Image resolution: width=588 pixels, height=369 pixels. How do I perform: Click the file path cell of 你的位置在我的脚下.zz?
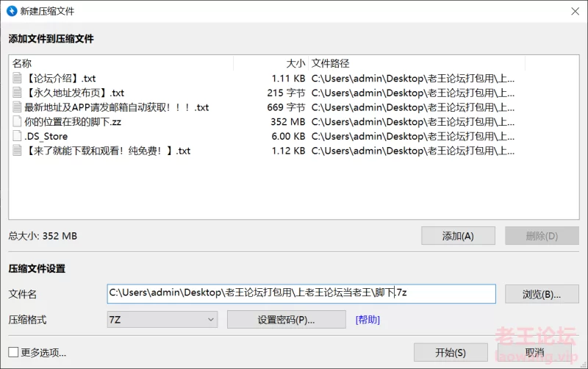pos(413,121)
